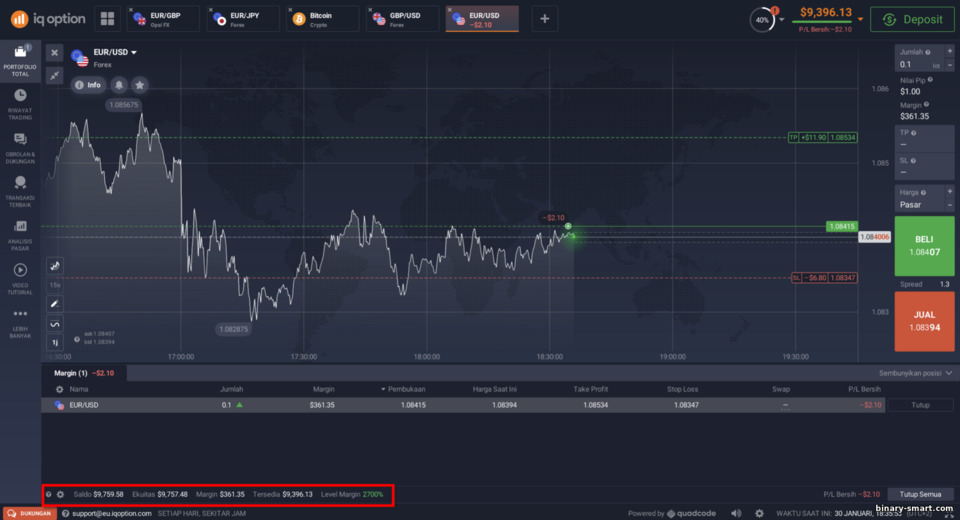
Task: Select the SL line marker on chart
Action: (824, 277)
